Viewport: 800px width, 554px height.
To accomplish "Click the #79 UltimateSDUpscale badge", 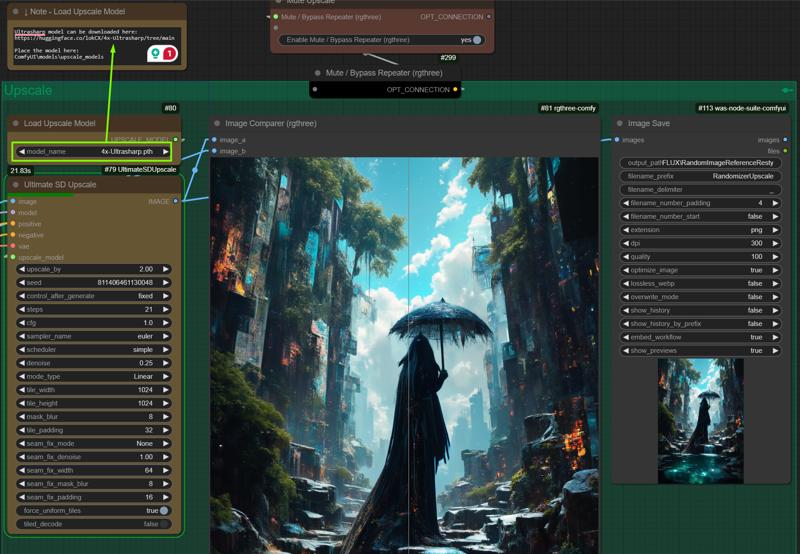I will 140,169.
